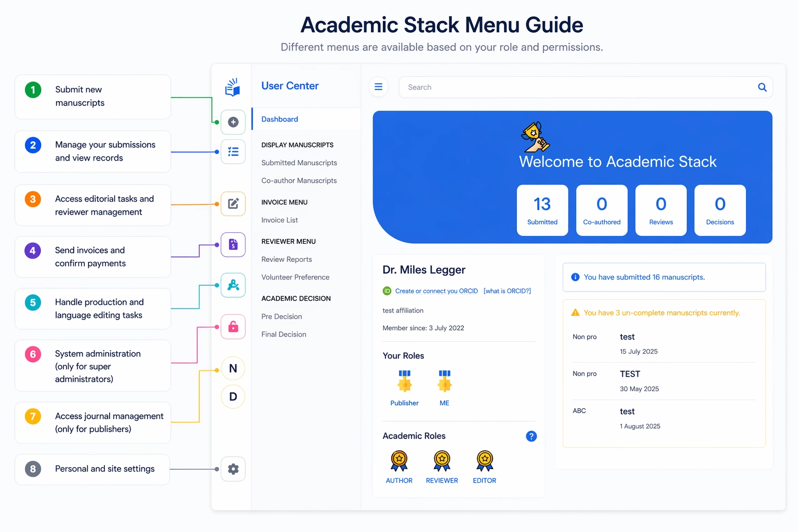Click the 13 Submitted stat card
798x532 pixels.
(542, 210)
